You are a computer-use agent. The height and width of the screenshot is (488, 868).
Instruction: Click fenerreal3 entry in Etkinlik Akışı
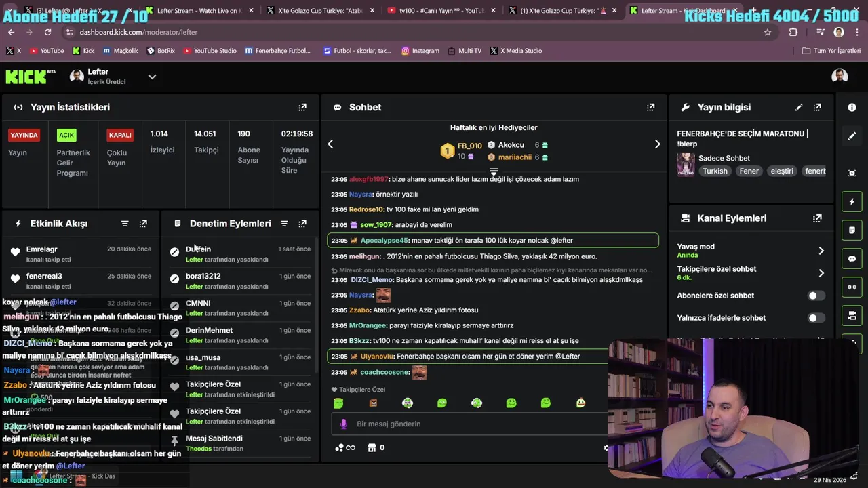81,281
